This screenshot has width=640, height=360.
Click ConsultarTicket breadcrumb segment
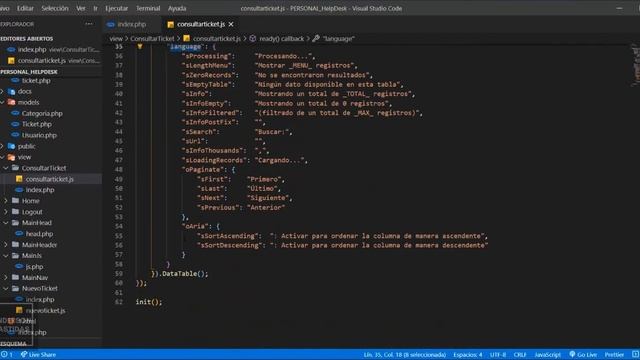(x=152, y=39)
